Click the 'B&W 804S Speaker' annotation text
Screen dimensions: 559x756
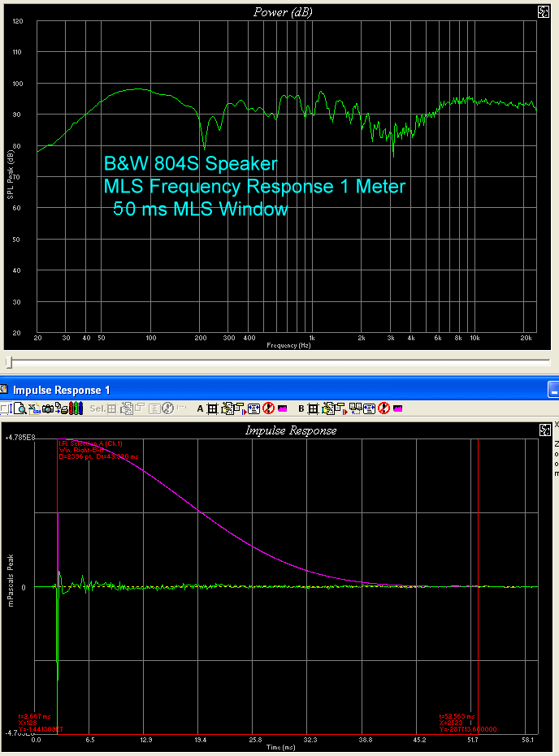[x=190, y=164]
